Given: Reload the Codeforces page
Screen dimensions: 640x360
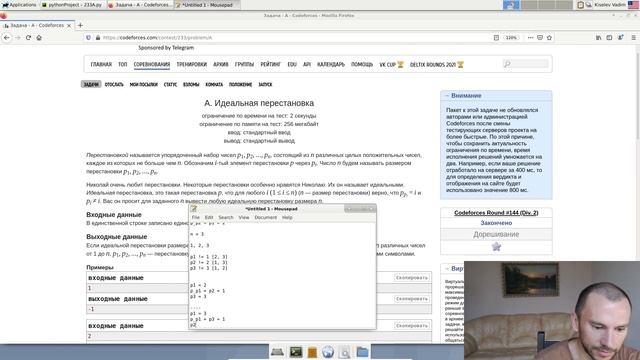Looking at the screenshot, I should (x=28, y=38).
